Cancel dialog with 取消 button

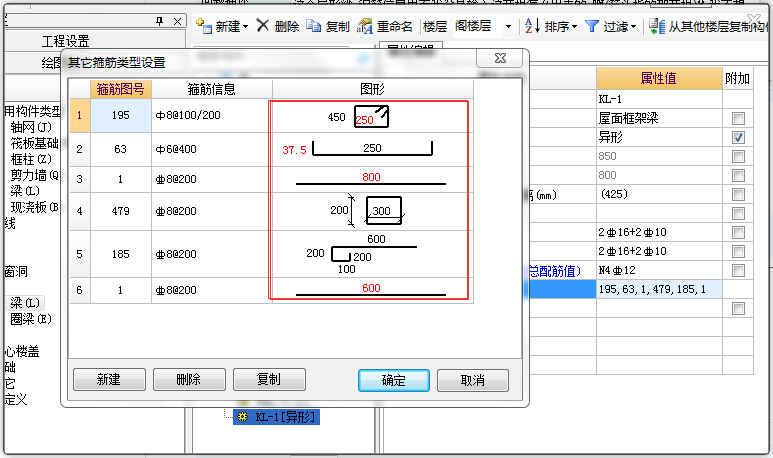(x=472, y=381)
